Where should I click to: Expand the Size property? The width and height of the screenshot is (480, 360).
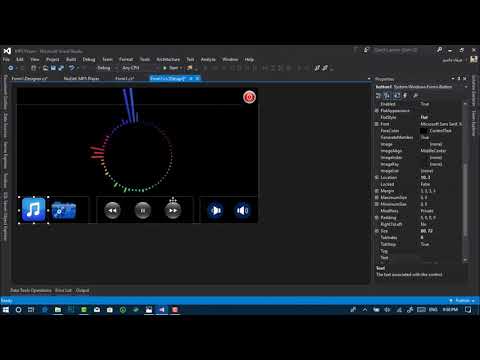(x=377, y=231)
